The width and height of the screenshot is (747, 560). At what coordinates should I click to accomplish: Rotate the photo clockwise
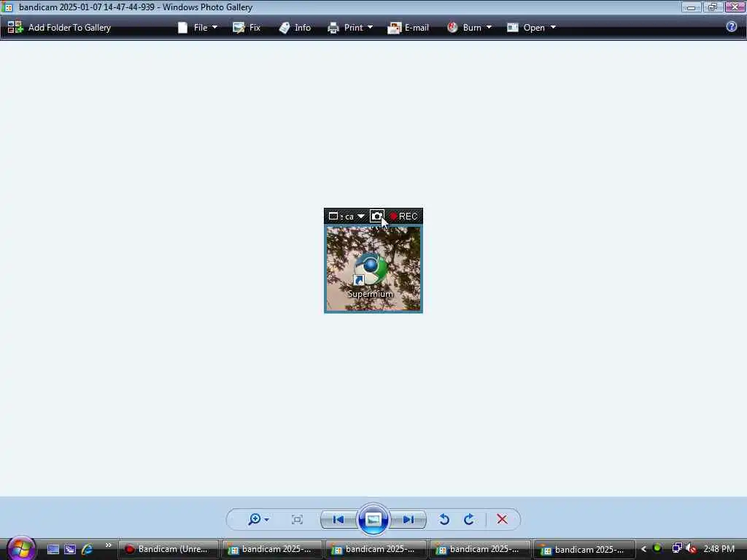tap(469, 519)
